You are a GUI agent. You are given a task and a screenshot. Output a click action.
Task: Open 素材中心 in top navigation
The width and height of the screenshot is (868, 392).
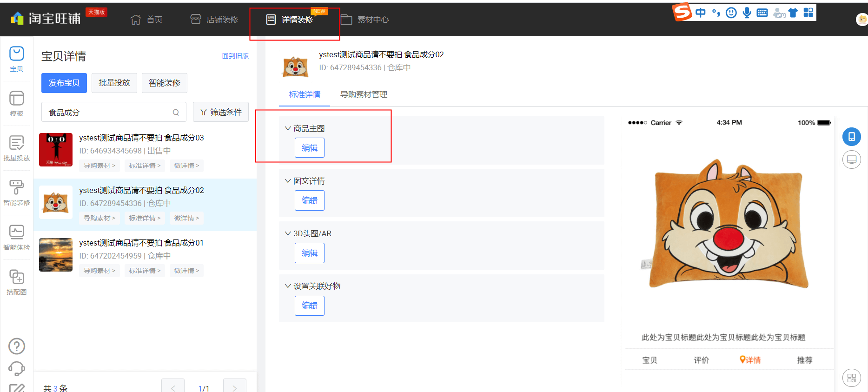coord(365,20)
